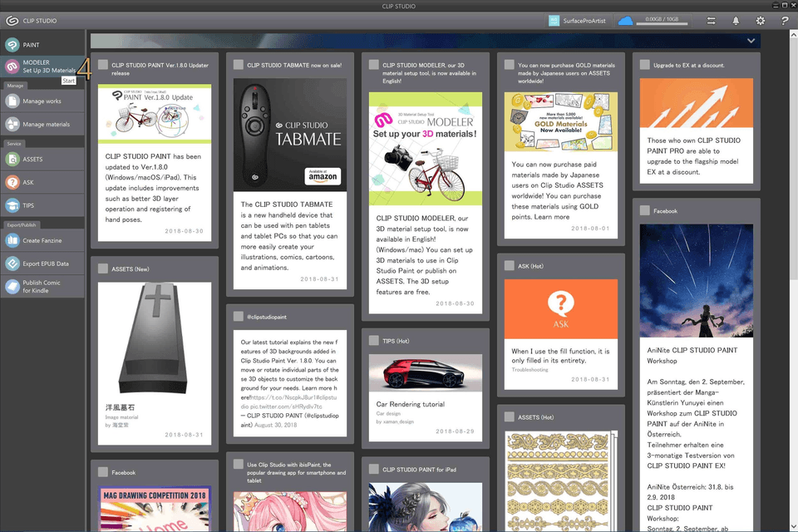Open MODELER Set up your 3D materials image

coord(426,149)
